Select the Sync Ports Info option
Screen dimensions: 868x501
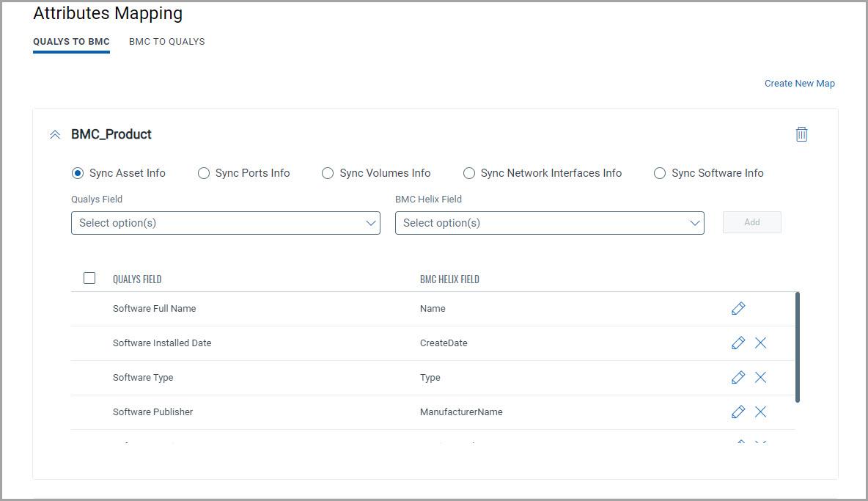click(x=204, y=173)
